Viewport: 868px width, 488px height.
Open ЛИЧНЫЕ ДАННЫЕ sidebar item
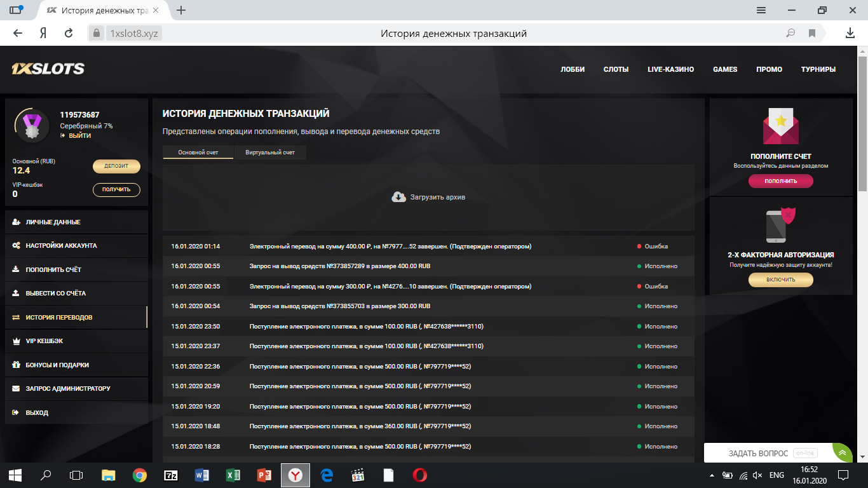coord(76,222)
